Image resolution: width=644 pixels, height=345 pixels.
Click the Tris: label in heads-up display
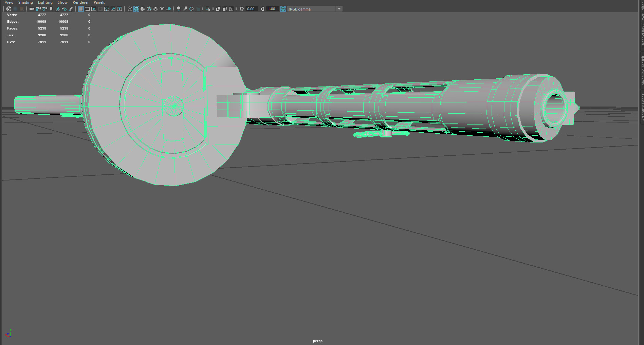pos(11,35)
